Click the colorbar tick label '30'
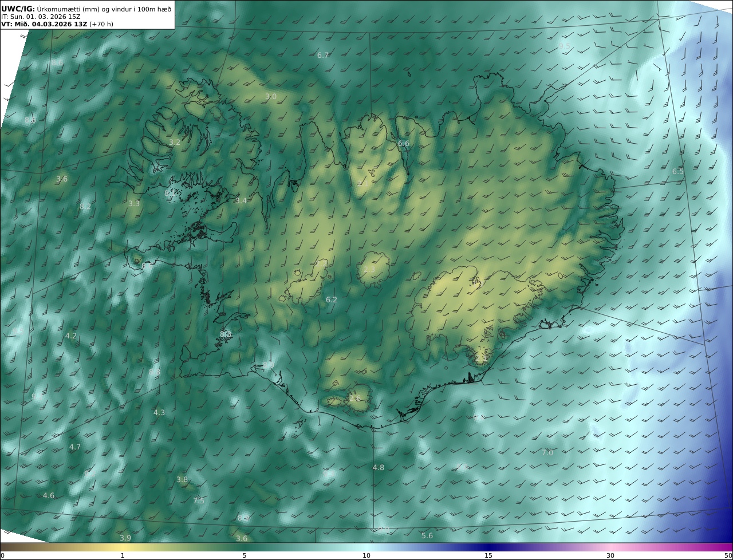 click(x=610, y=555)
